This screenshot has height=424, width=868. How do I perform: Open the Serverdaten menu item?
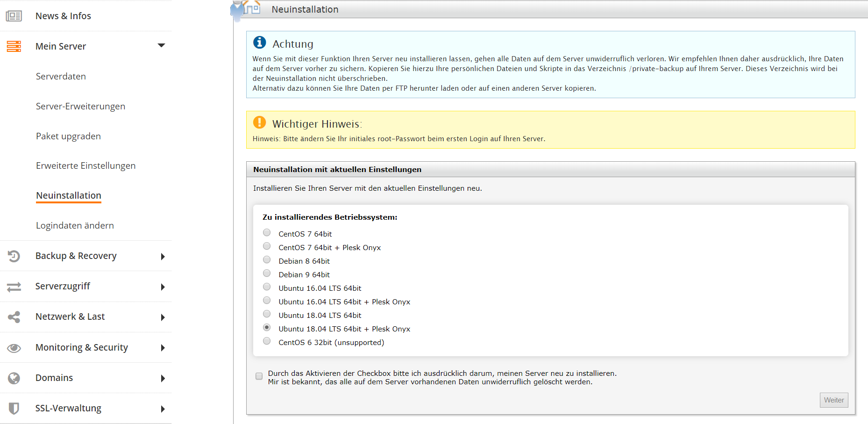[x=61, y=76]
